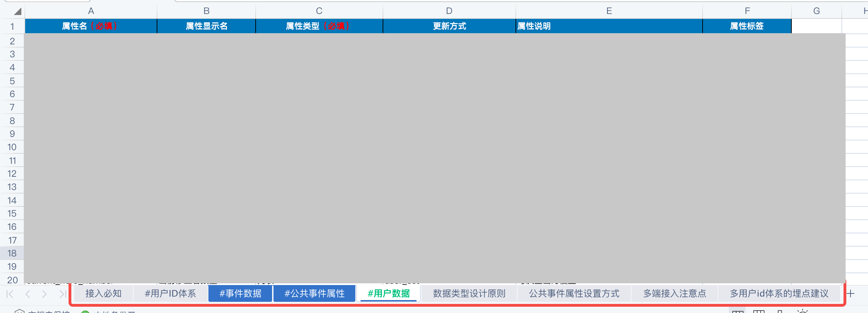Switch to 多端接入注意点 sheet tab
868x313 pixels.
click(675, 293)
